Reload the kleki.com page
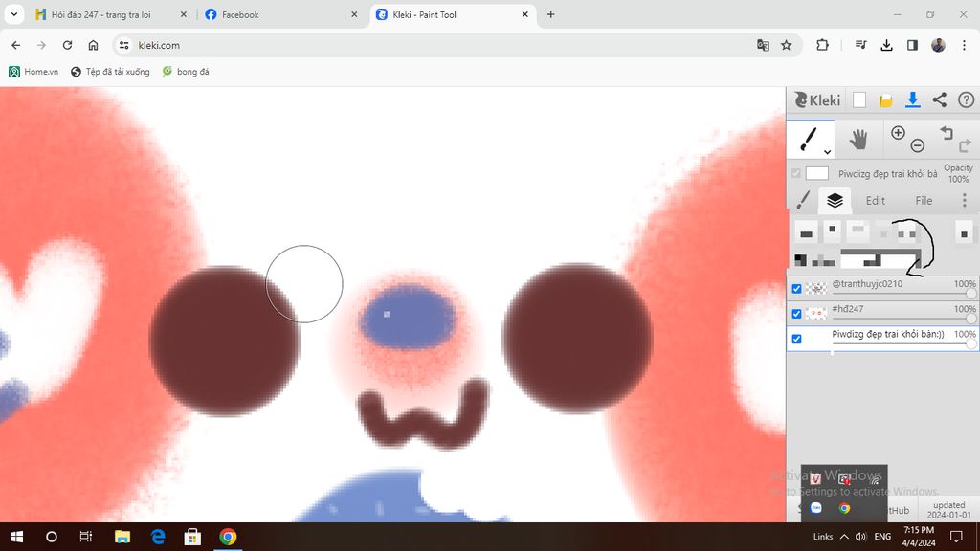 tap(68, 45)
